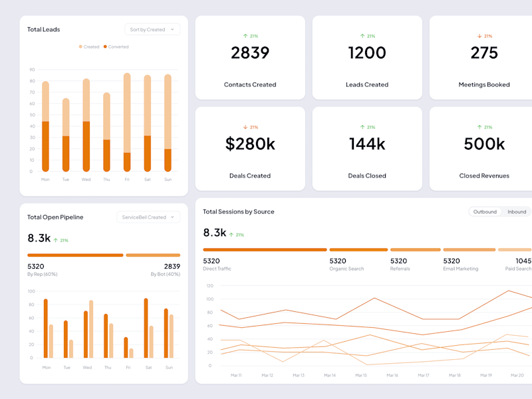Click the up arrow above 2839
This screenshot has width=532, height=399.
245,36
